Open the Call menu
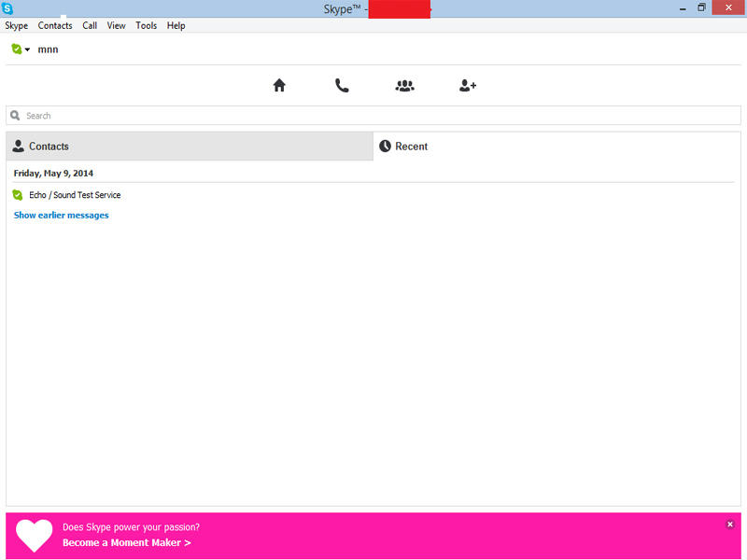Viewport: 747px width, 560px height. pyautogui.click(x=90, y=26)
